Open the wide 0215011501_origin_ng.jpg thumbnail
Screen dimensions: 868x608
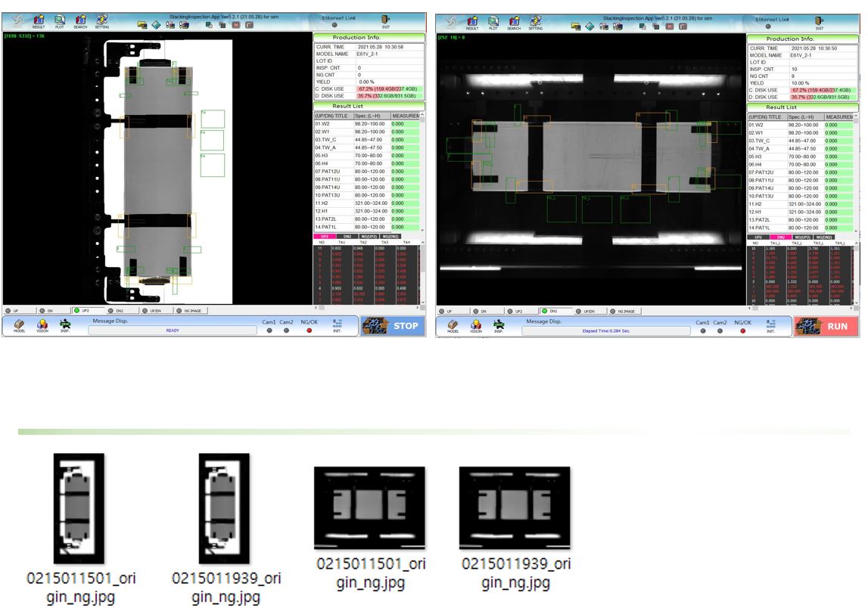370,507
